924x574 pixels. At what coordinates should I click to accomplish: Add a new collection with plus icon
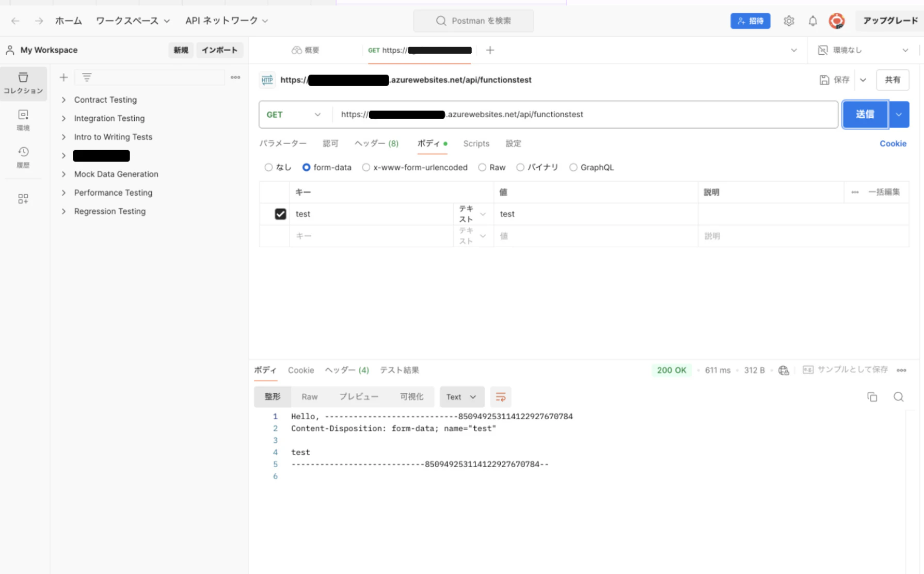coord(63,77)
